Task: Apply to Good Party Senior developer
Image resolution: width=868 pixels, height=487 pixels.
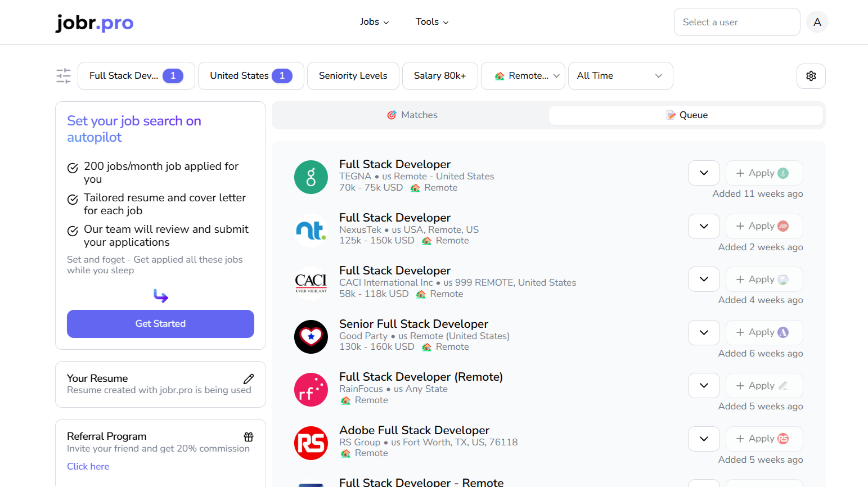Action: point(764,332)
